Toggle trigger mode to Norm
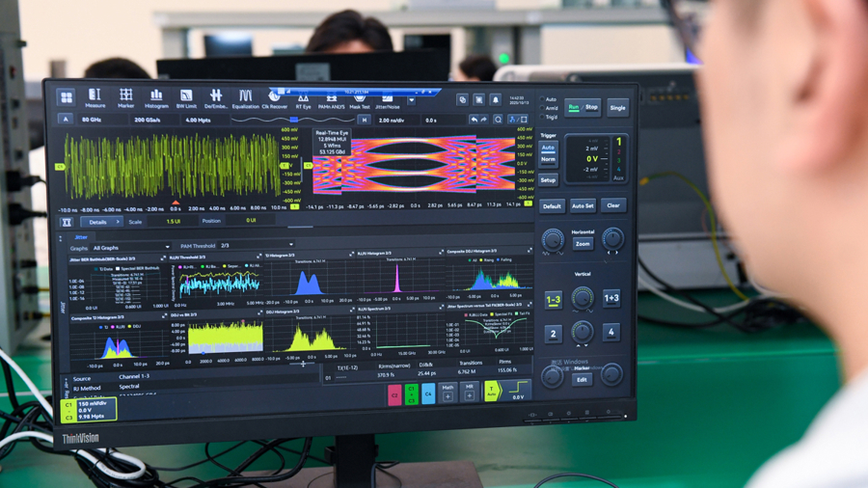This screenshot has width=868, height=488. [548, 159]
